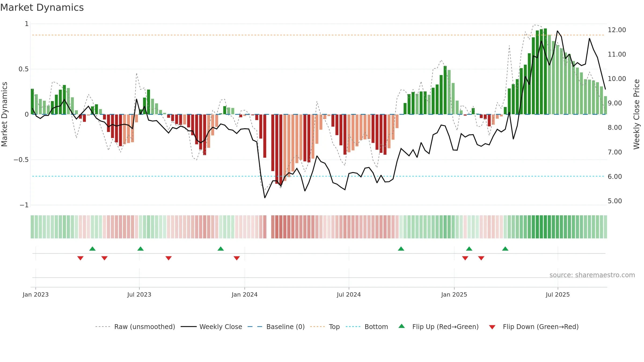Select the second Flip Down marker in spring 2023
Viewport: 644px width, 362px height.
pos(104,258)
